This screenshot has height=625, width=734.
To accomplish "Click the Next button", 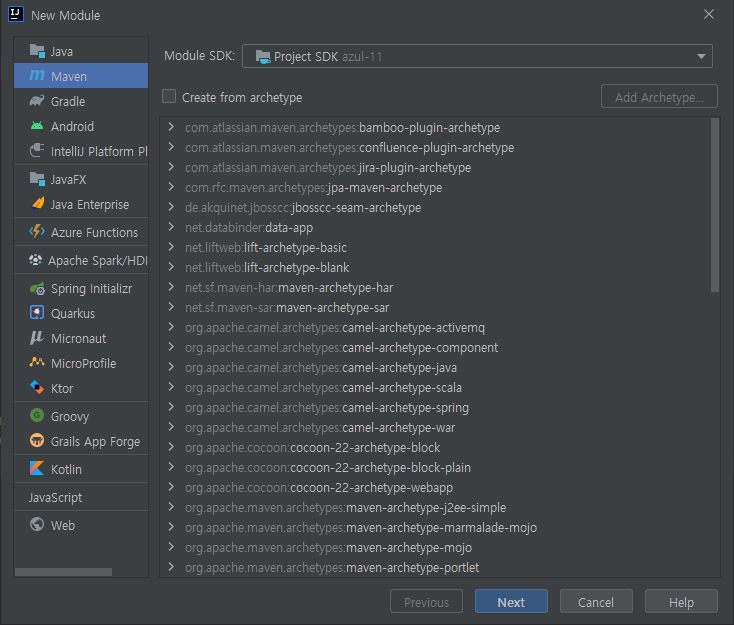I will click(511, 602).
